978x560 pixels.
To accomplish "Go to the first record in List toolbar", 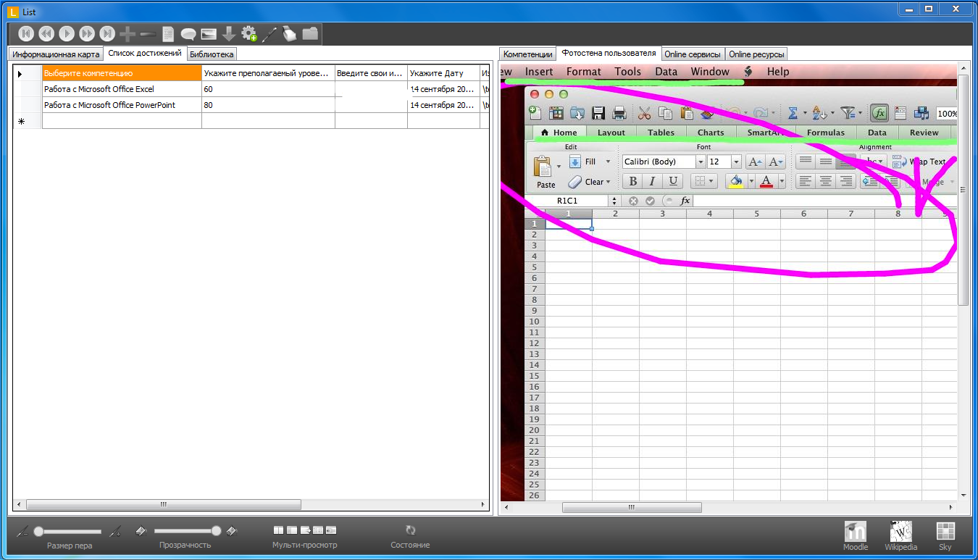I will tap(26, 33).
